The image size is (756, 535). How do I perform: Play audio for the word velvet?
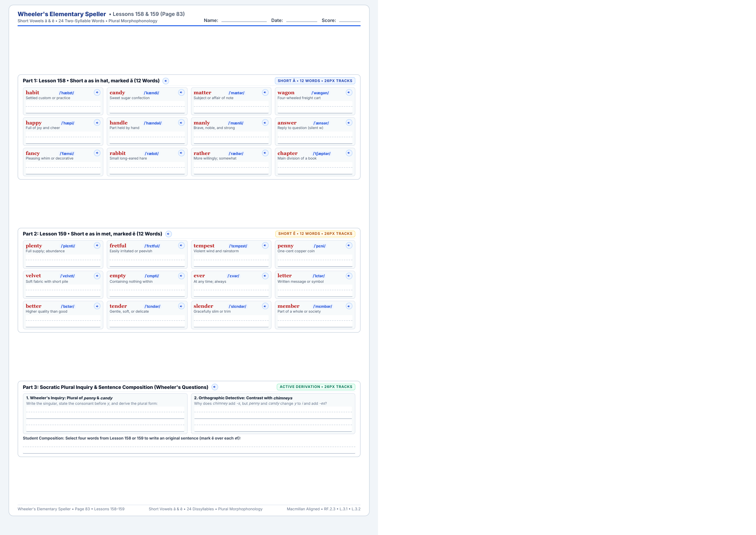point(97,276)
